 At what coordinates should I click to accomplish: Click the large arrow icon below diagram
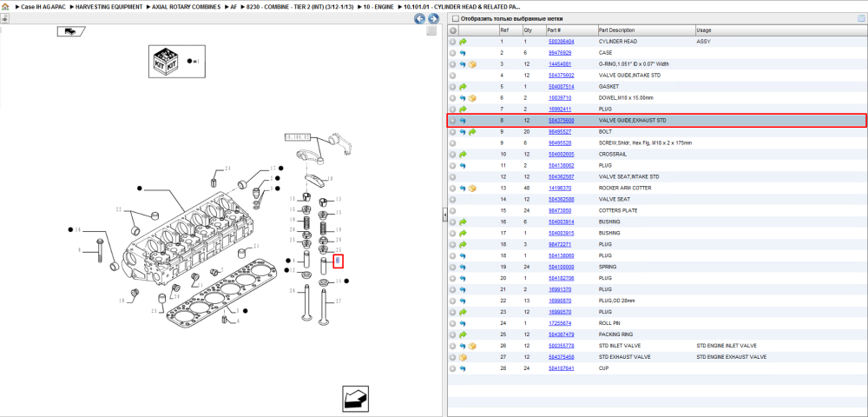point(355,398)
